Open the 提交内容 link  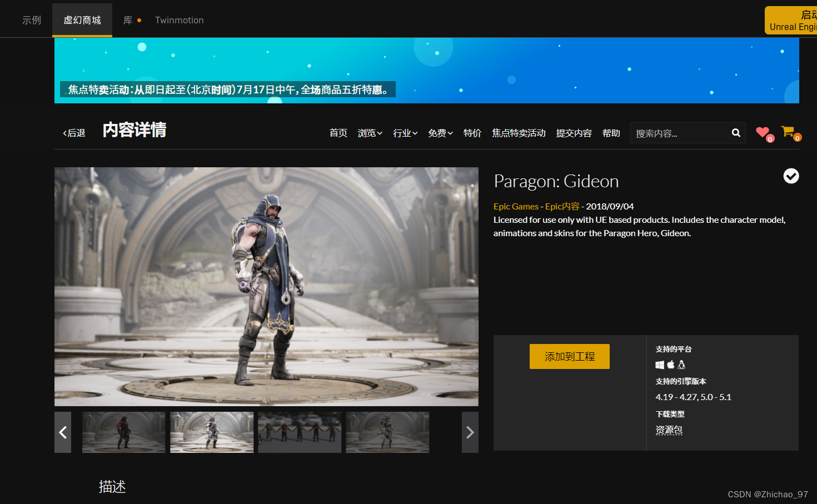[x=574, y=133]
